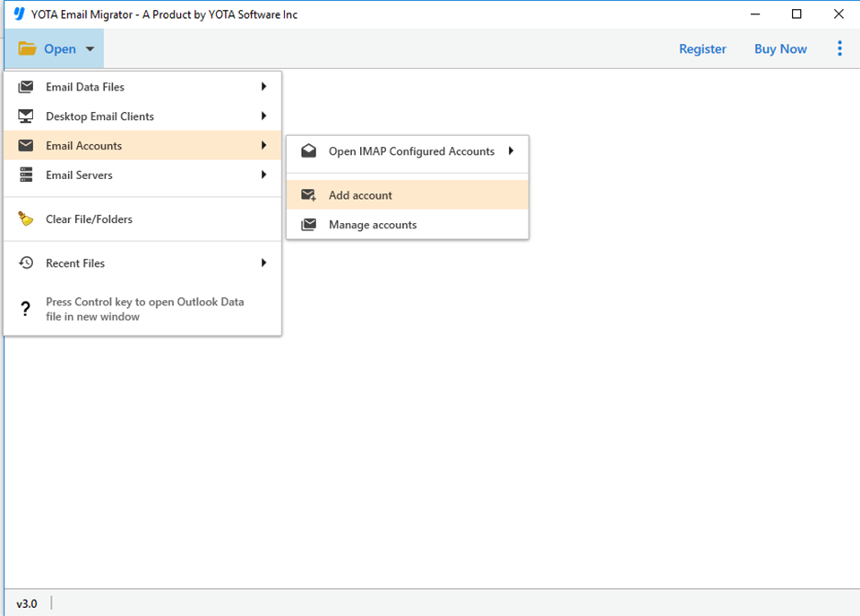Click the Manage accounts envelope icon
This screenshot has height=616, width=860.
tap(308, 224)
